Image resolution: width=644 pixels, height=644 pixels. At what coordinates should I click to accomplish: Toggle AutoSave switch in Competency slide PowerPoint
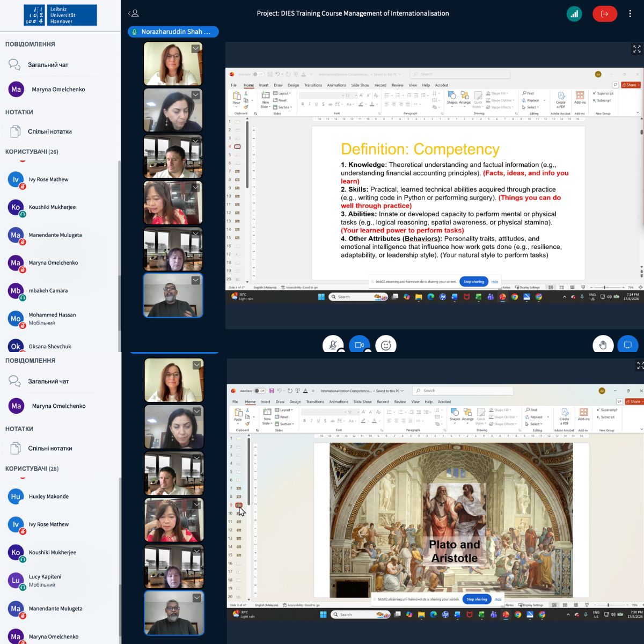coord(258,74)
